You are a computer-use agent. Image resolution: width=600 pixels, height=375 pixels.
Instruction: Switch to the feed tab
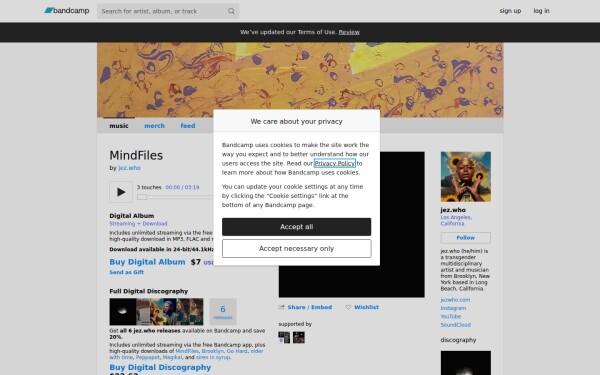188,126
